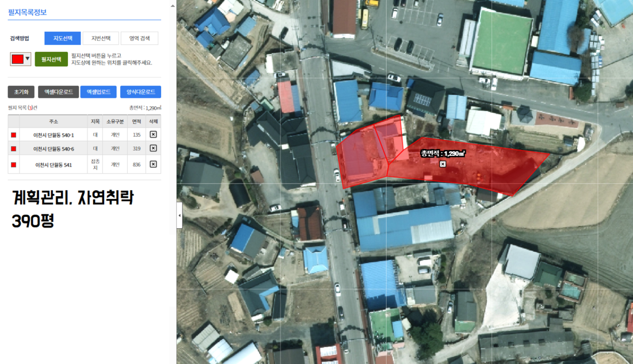Click the red color swatch
The image size is (633, 364).
click(x=17, y=59)
